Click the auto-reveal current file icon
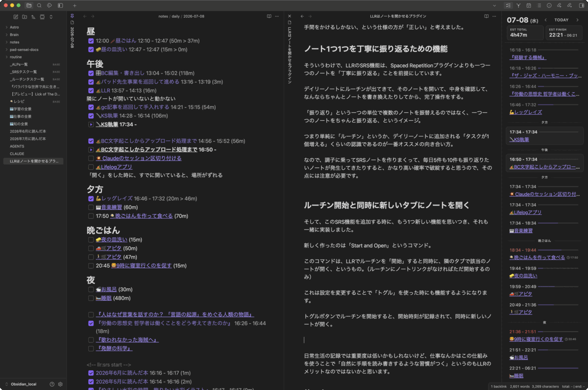 [42, 17]
